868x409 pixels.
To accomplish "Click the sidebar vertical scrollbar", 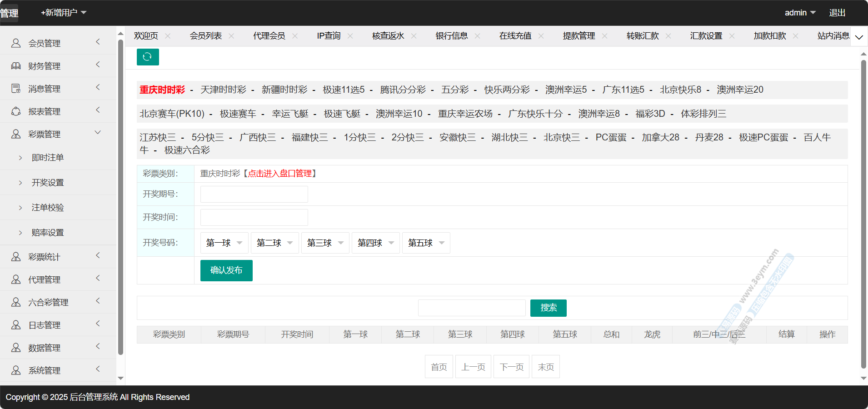I will (120, 195).
